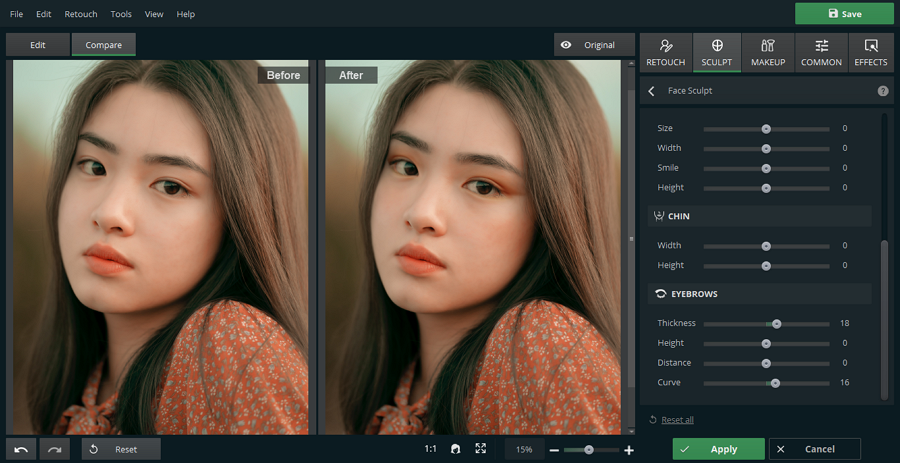Switch to the Compare view tab
Viewport: 900px width, 463px height.
coord(103,45)
